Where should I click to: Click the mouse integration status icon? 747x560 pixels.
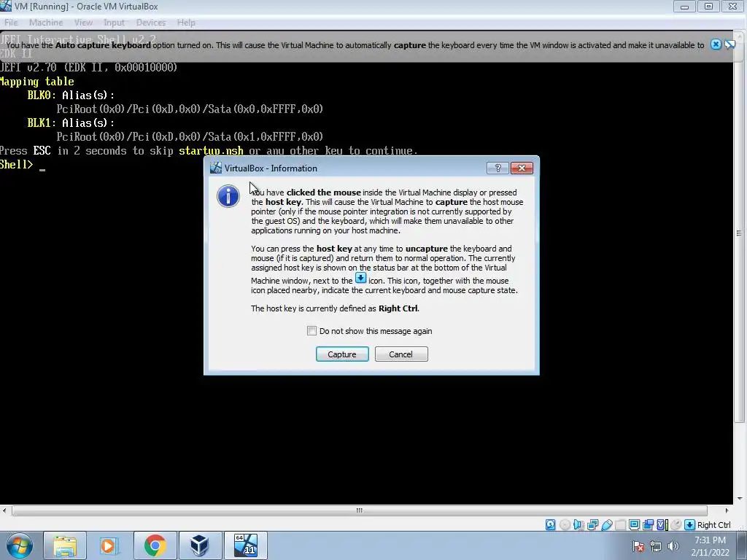pos(676,525)
